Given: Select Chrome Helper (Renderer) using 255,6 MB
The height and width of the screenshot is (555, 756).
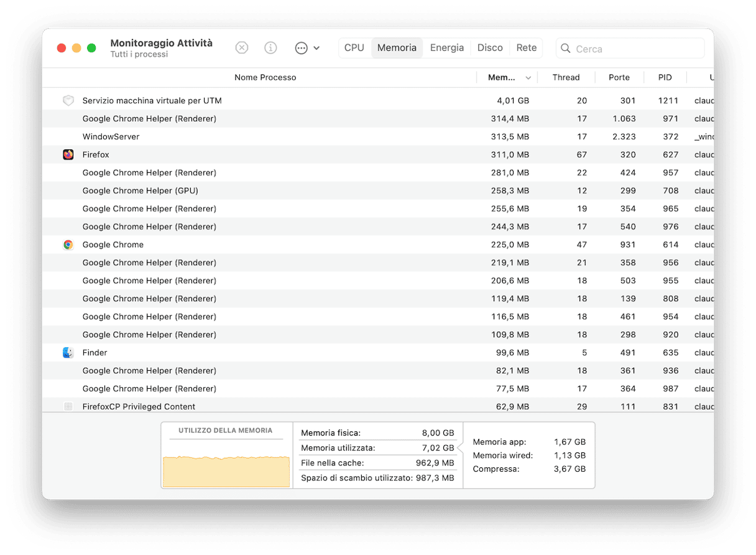Looking at the screenshot, I should (x=378, y=209).
